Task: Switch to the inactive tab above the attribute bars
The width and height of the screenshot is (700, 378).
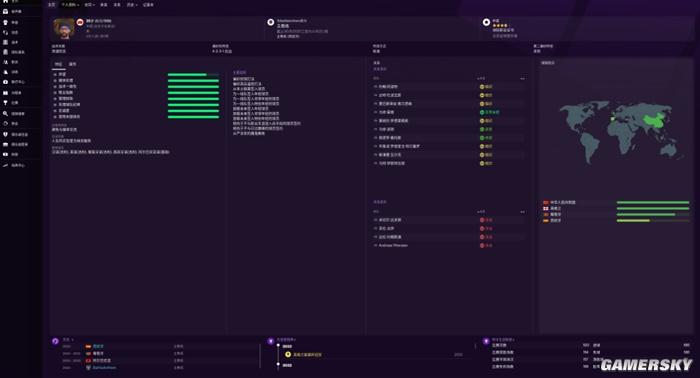Action: point(72,64)
